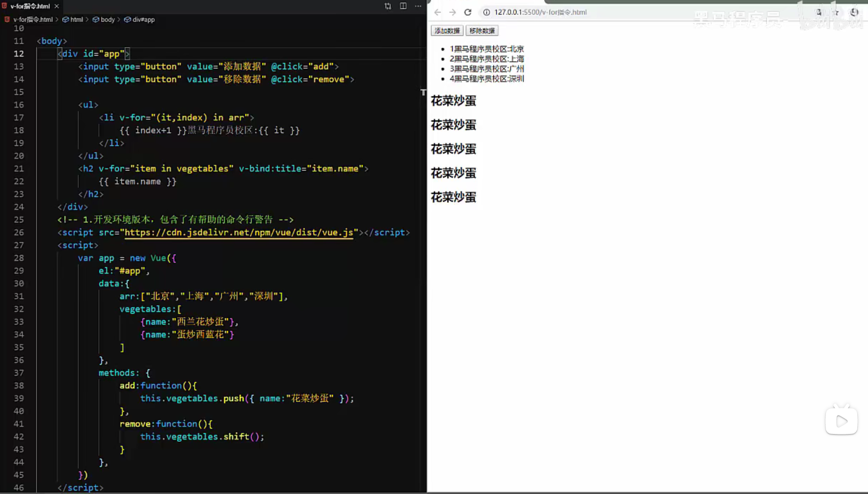Click the div id="app" line in editor
The width and height of the screenshot is (868, 494).
click(94, 54)
